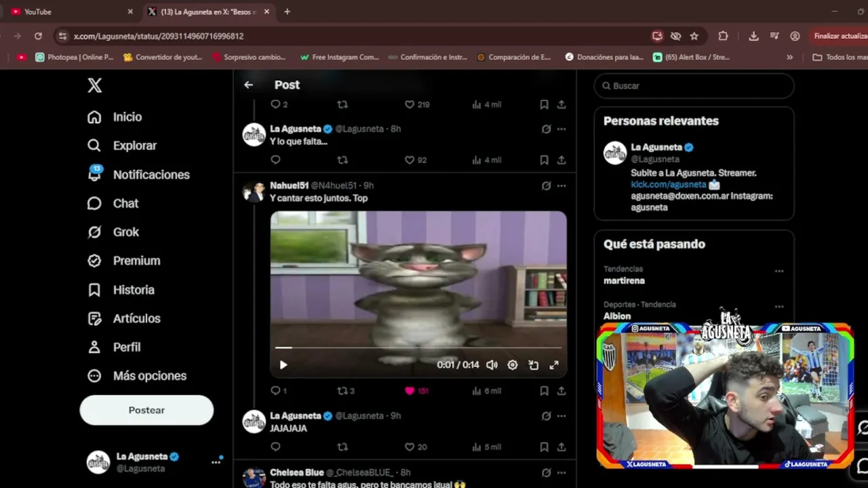Open Grok actions on "Y lo que falta..." post
The width and height of the screenshot is (868, 488).
coord(546,129)
